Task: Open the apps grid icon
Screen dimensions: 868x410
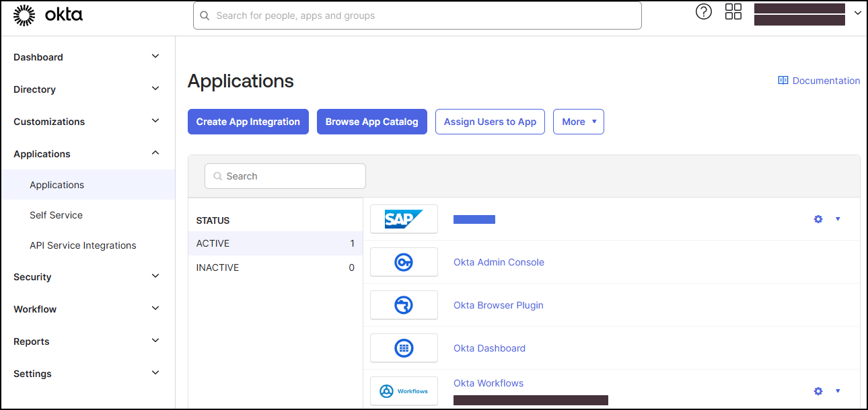Action: [x=733, y=12]
